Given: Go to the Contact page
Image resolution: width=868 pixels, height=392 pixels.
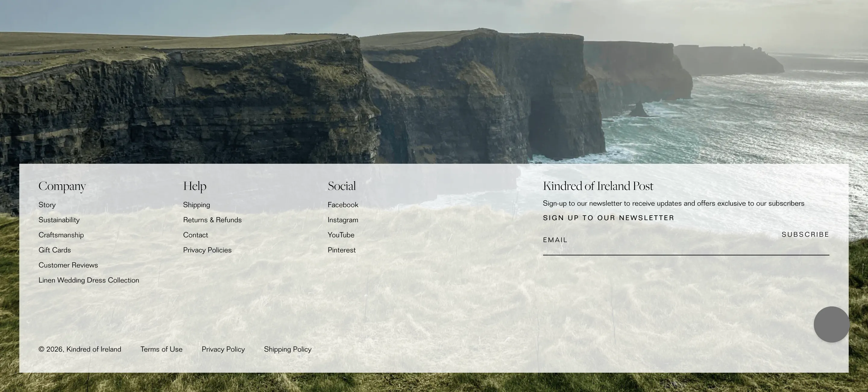Looking at the screenshot, I should (195, 235).
